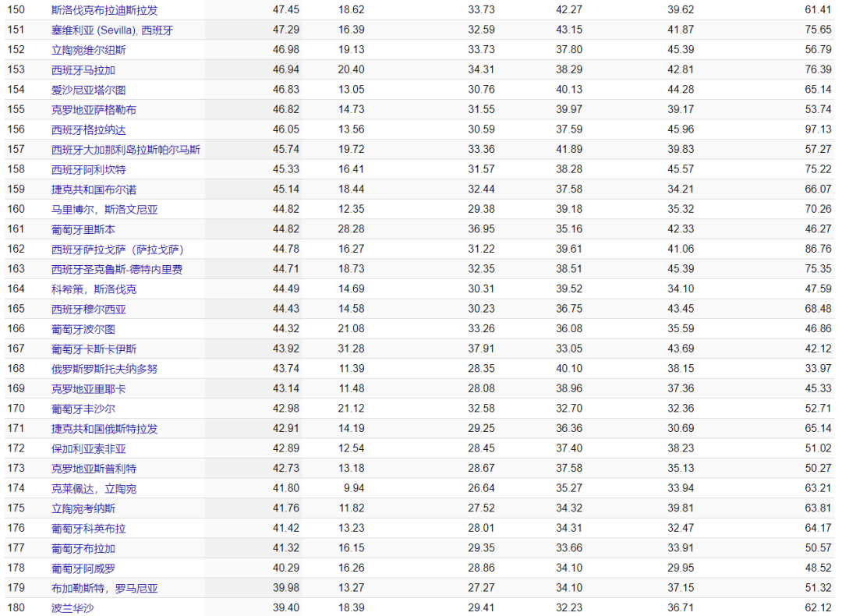Select value 46.82 in the 克罗地亚萨格勒布 row
The height and width of the screenshot is (616, 842).
tap(286, 109)
